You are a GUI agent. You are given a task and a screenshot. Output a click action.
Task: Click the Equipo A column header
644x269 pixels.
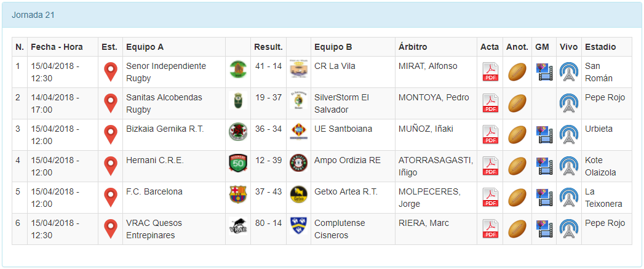pyautogui.click(x=145, y=47)
